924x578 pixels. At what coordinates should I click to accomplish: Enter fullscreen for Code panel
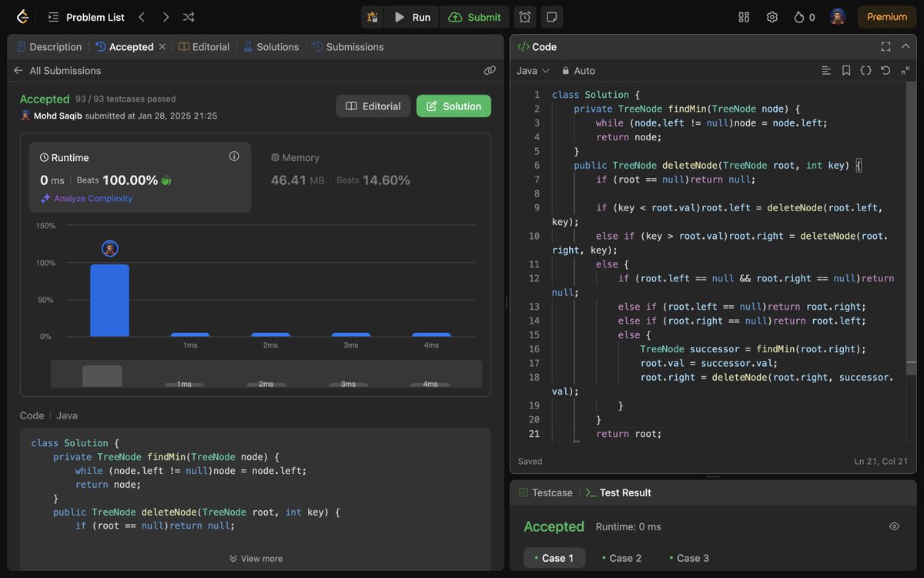pyautogui.click(x=885, y=47)
